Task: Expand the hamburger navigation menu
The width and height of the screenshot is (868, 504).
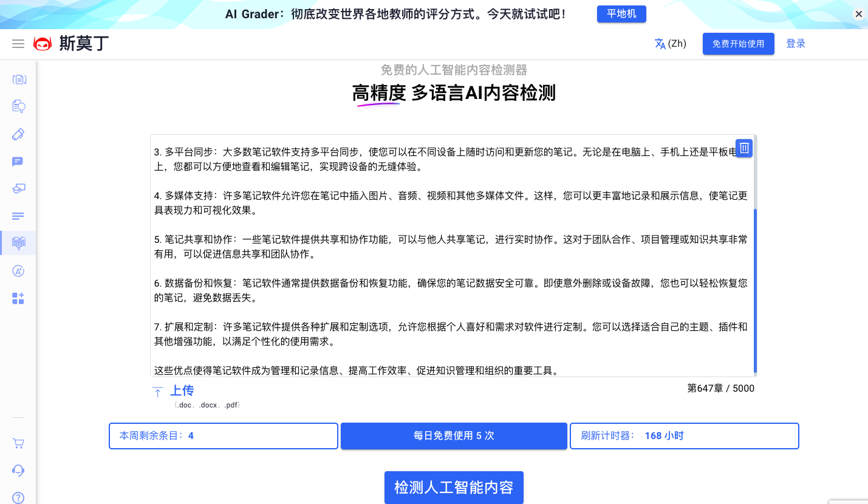Action: 18,43
